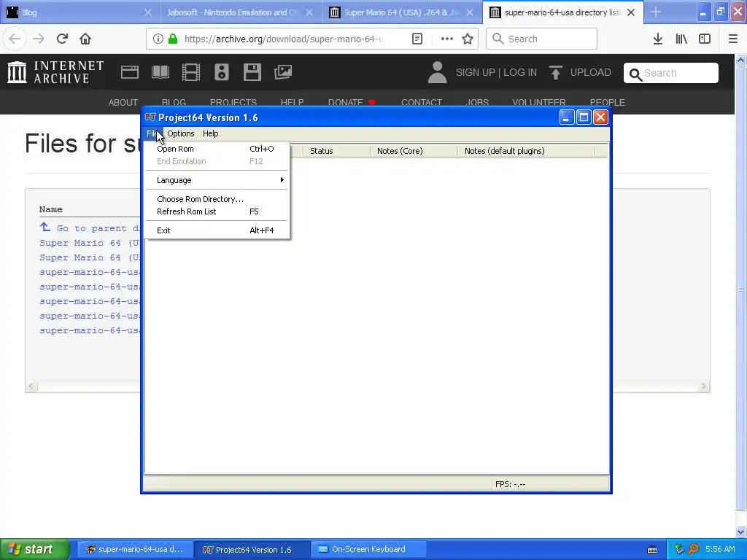Switch to super-mario-64-usa taskbar button
The image size is (747, 560).
(135, 550)
